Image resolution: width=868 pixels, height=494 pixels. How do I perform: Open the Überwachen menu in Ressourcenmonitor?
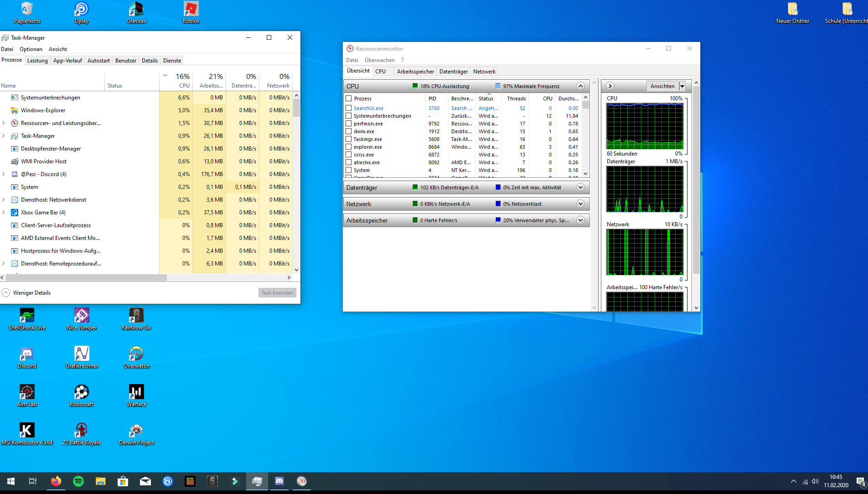(380, 60)
